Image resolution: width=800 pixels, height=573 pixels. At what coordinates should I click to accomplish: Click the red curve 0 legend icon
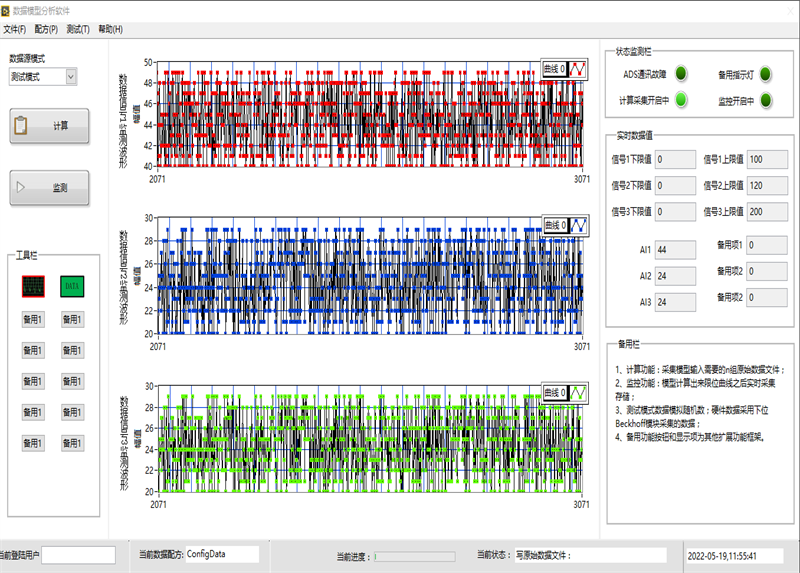pos(576,69)
